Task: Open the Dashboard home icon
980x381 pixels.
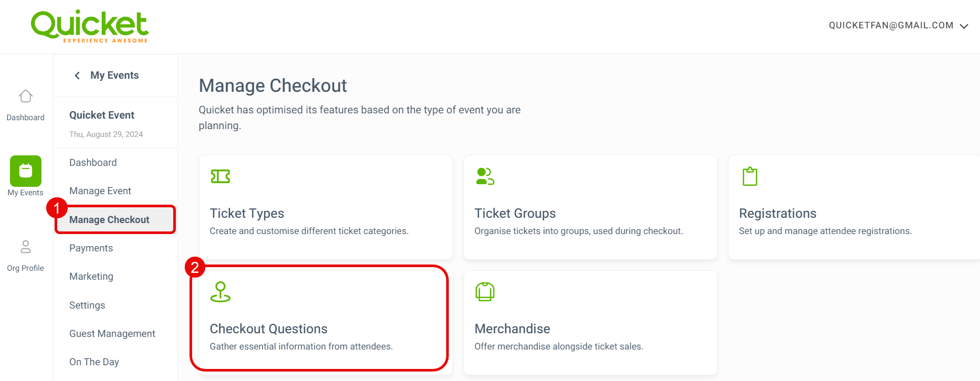Action: (25, 97)
